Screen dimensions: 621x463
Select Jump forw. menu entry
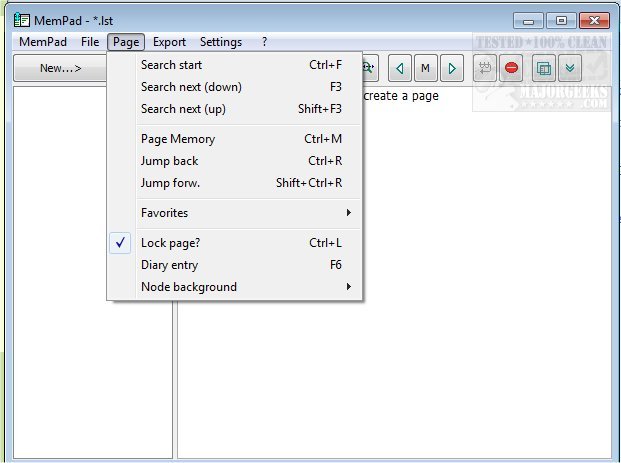tap(234, 183)
